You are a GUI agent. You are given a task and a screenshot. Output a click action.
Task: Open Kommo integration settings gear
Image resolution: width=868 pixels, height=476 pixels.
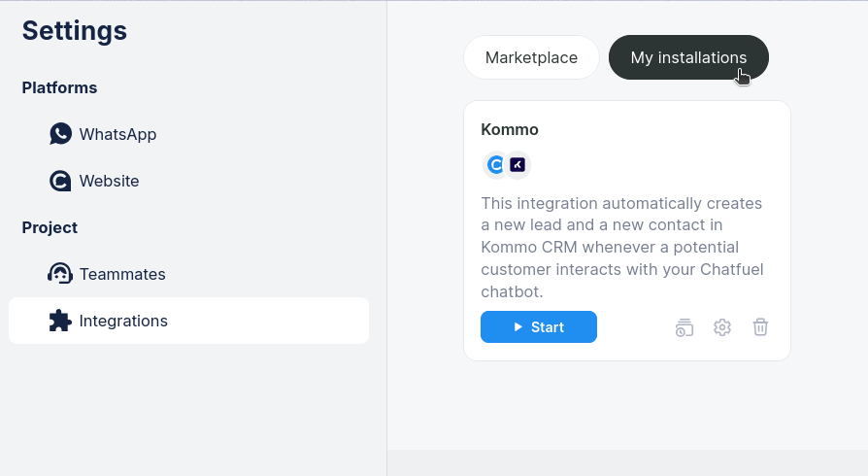click(x=722, y=327)
